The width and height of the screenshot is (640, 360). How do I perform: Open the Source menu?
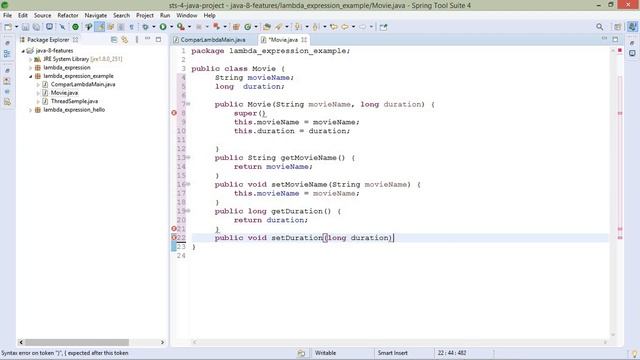(42, 15)
